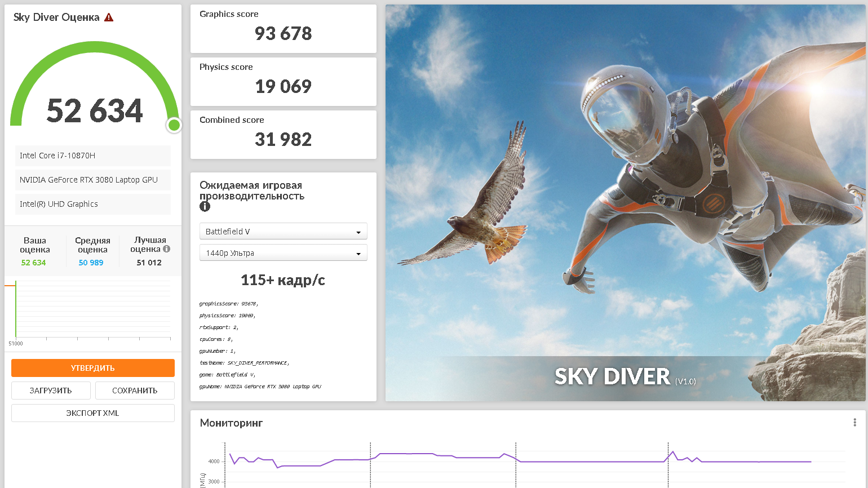Click the Средняя оценка label
868x488 pixels.
92,245
